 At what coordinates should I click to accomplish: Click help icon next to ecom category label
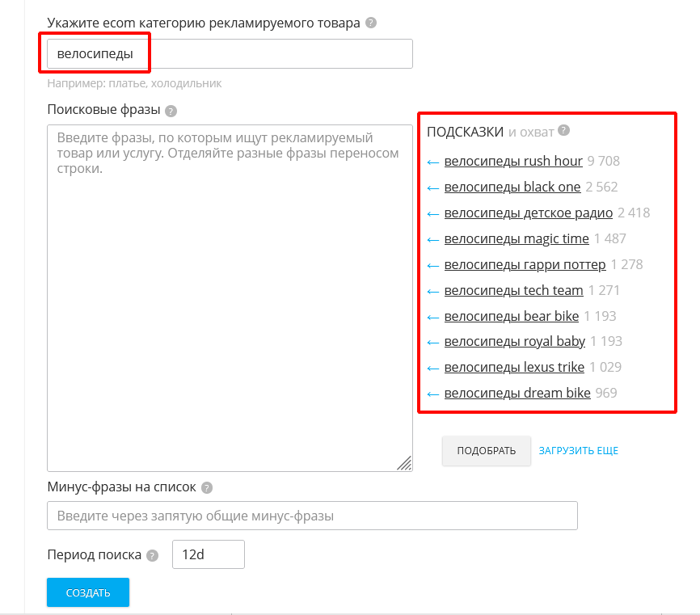point(371,23)
